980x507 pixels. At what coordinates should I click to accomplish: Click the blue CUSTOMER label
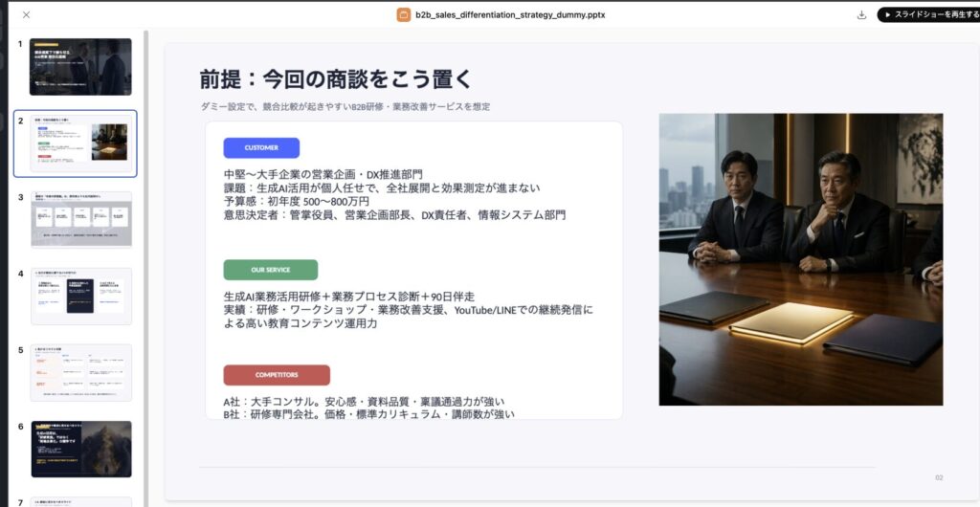click(261, 148)
